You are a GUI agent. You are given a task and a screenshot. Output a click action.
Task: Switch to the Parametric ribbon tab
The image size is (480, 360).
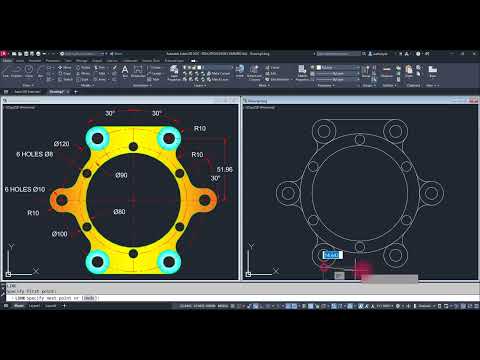pos(53,61)
